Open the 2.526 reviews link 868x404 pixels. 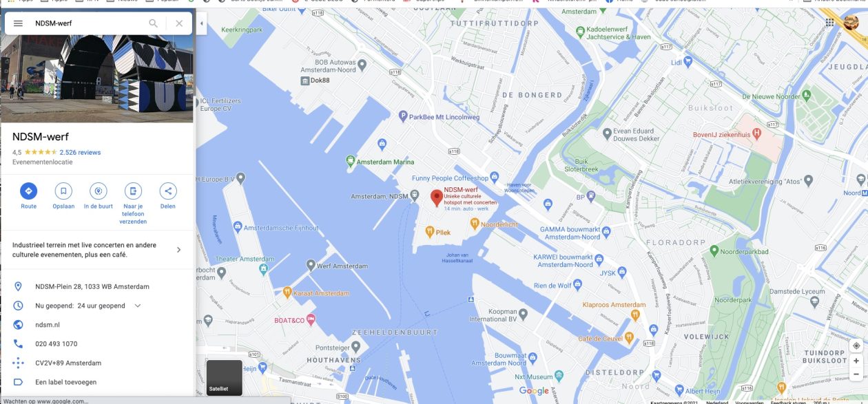pos(80,152)
